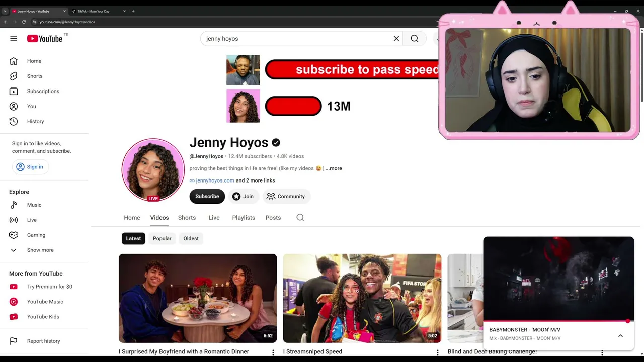Open YouTube Music from sidebar
Screen dimensions: 644x362
[44, 302]
